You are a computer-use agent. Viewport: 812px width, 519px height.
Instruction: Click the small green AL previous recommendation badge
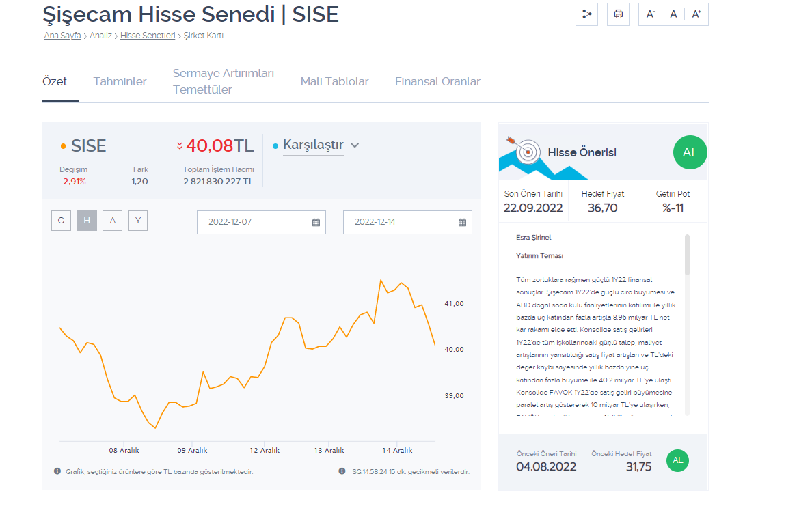click(x=678, y=460)
